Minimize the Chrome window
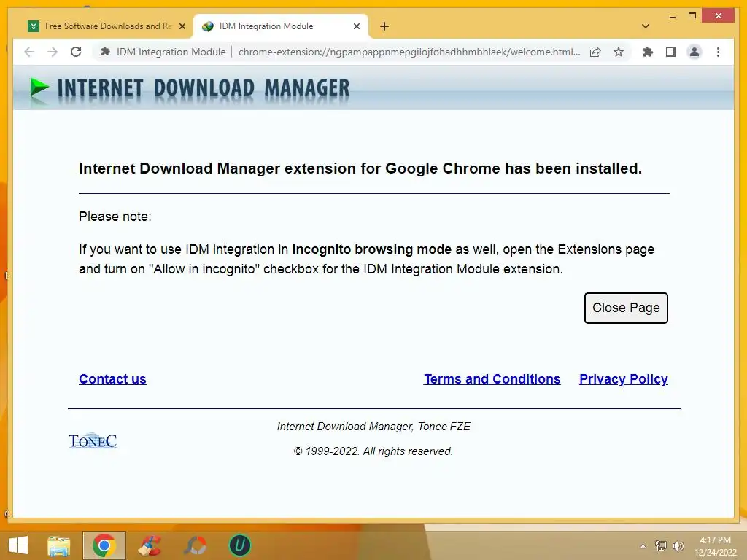747x560 pixels. coord(672,16)
